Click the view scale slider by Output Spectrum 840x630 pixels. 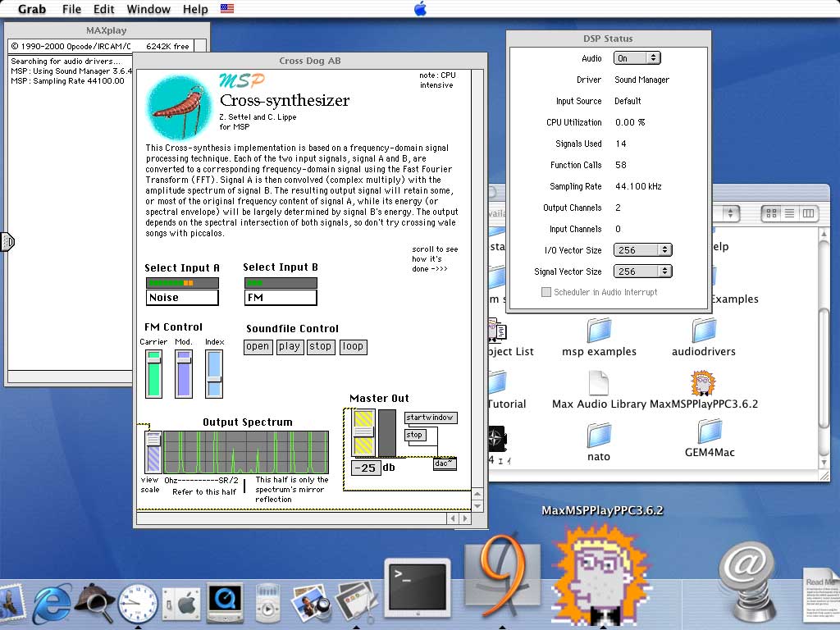153,452
